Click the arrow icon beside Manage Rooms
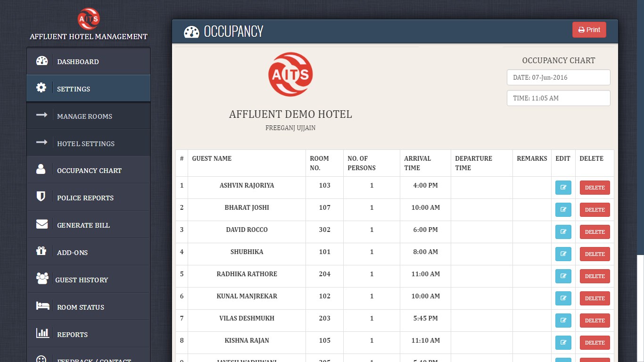The height and width of the screenshot is (362, 644). pyautogui.click(x=41, y=115)
